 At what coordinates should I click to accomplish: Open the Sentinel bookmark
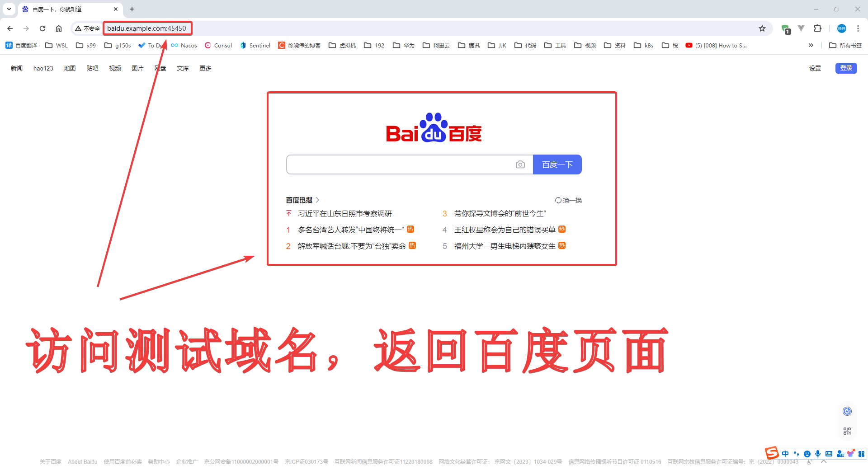pos(255,45)
